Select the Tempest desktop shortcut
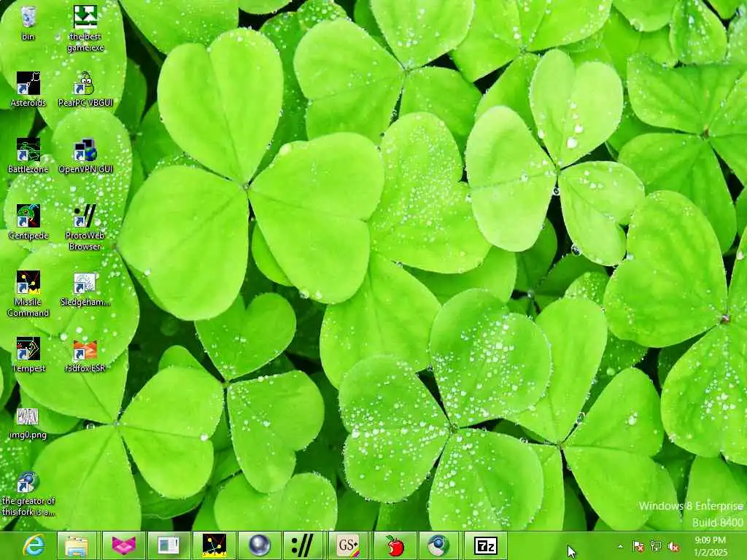Viewport: 747px width, 560px height. (x=28, y=355)
